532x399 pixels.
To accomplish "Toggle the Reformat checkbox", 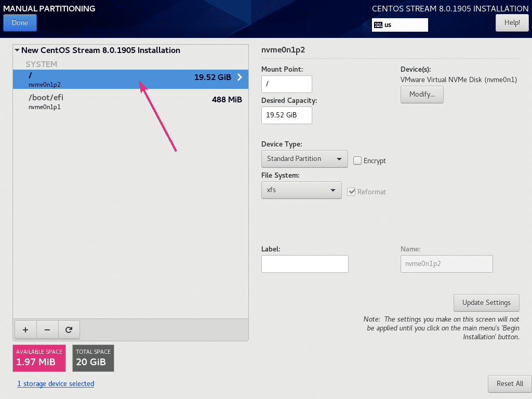I will [x=352, y=192].
